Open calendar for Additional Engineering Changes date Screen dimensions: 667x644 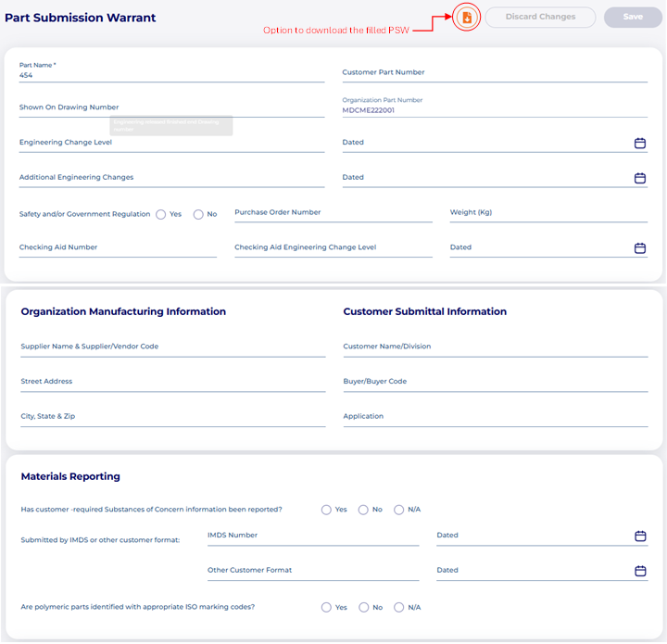tap(639, 178)
